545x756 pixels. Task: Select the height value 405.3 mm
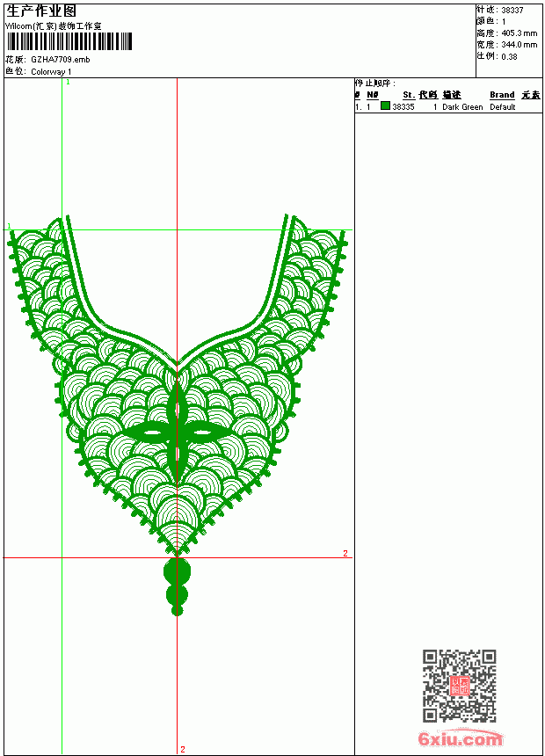[x=519, y=33]
